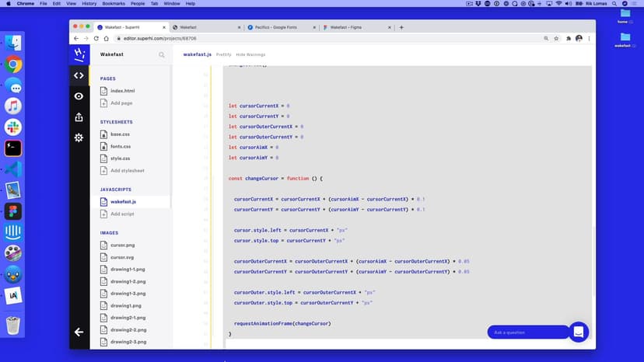
Task: Click Add page link
Action: pos(121,103)
